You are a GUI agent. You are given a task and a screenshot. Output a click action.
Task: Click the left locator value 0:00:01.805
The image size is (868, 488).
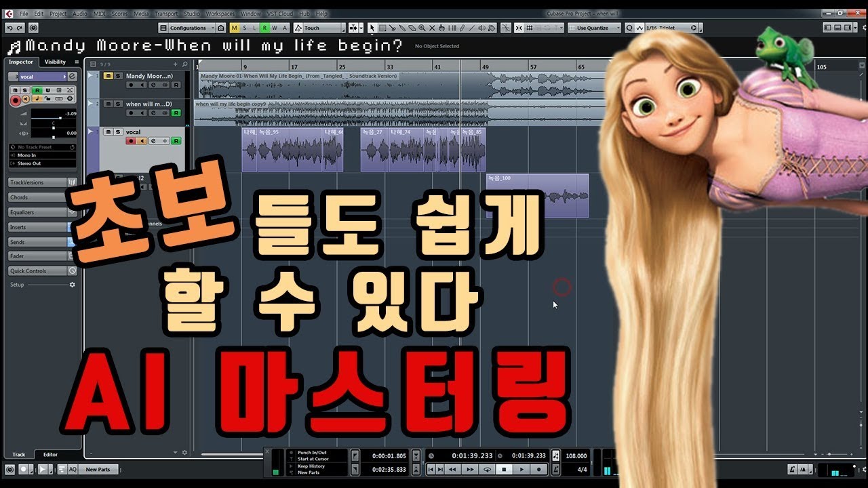(389, 456)
